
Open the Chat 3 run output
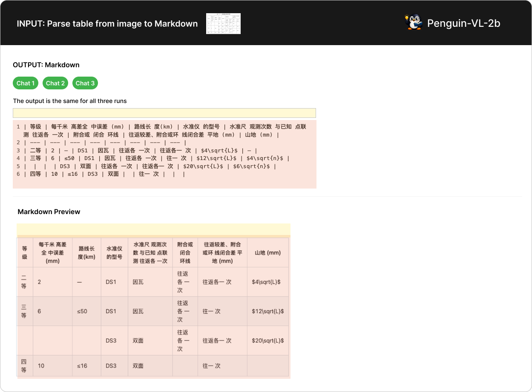(x=85, y=83)
